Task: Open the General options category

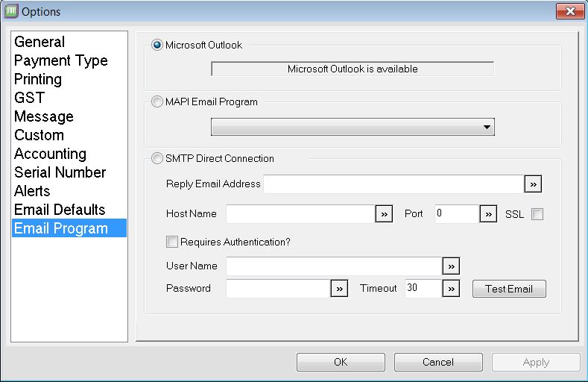Action: point(39,42)
